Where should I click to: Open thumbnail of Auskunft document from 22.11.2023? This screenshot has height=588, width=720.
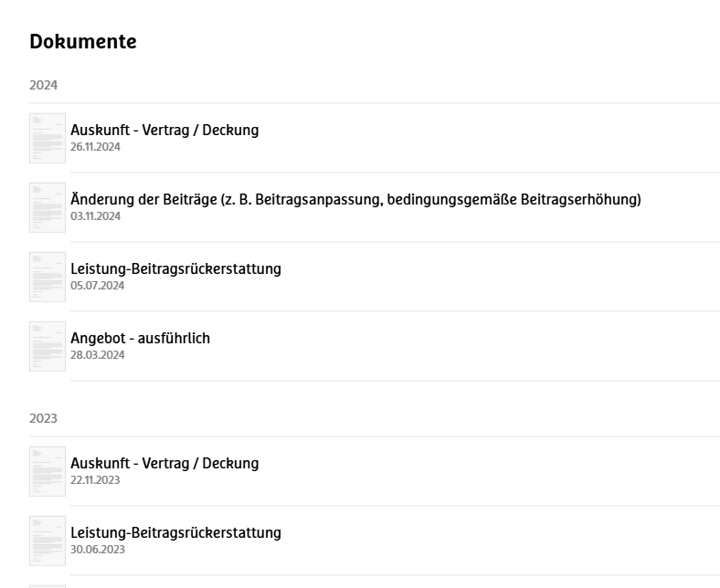(x=48, y=471)
